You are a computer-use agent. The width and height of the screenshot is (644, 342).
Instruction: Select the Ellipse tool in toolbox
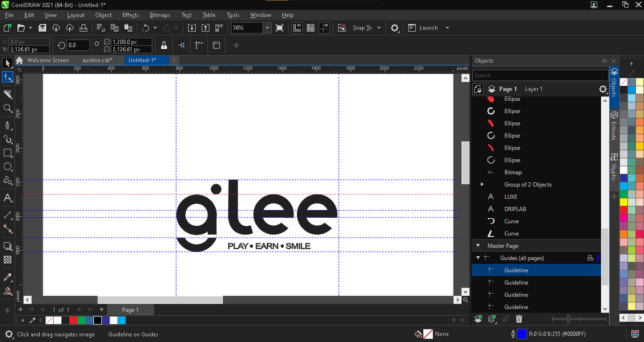click(x=8, y=167)
